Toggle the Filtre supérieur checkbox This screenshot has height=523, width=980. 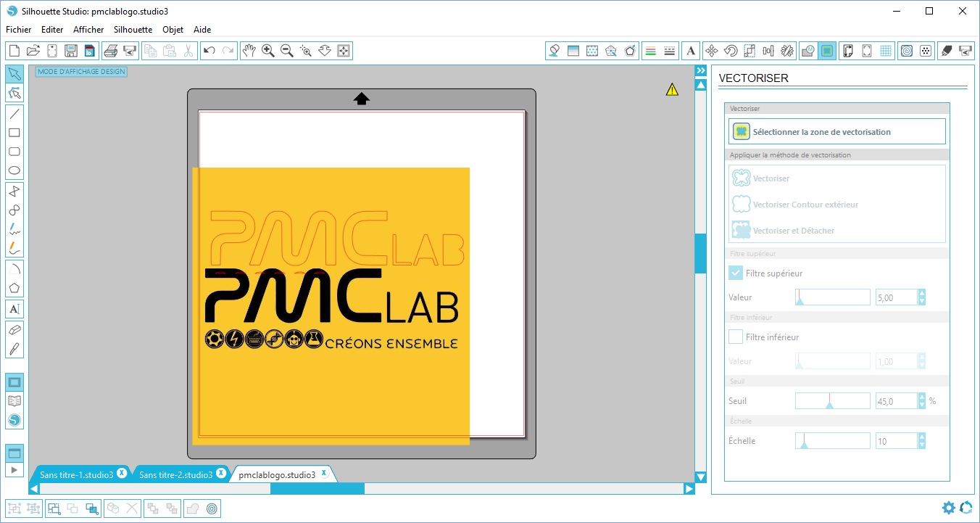[736, 273]
